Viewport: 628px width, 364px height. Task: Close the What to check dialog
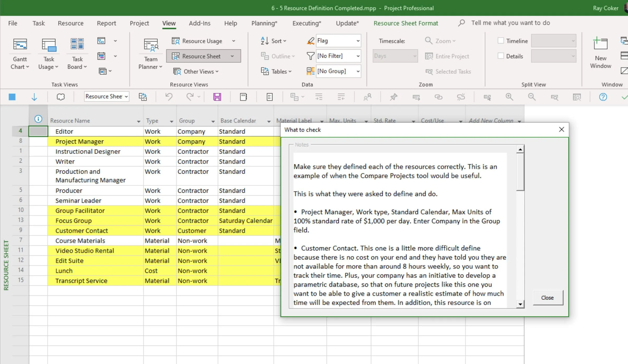click(562, 130)
